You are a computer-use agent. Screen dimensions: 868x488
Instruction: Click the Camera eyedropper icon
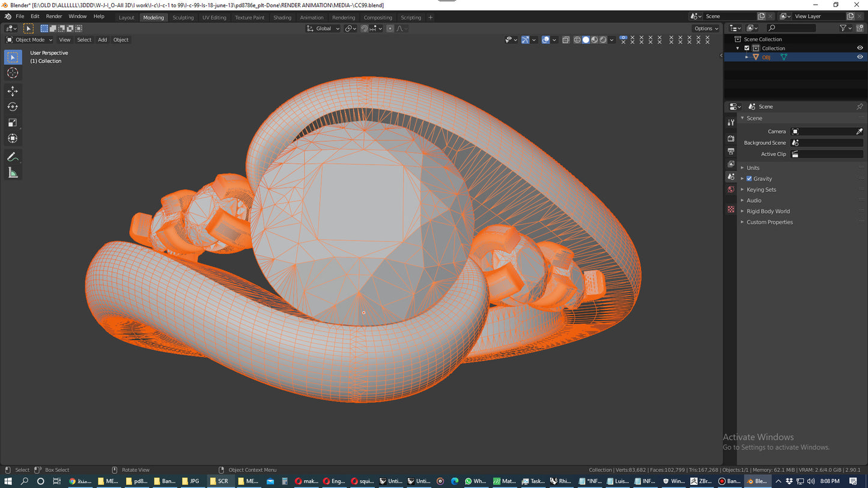(x=859, y=131)
